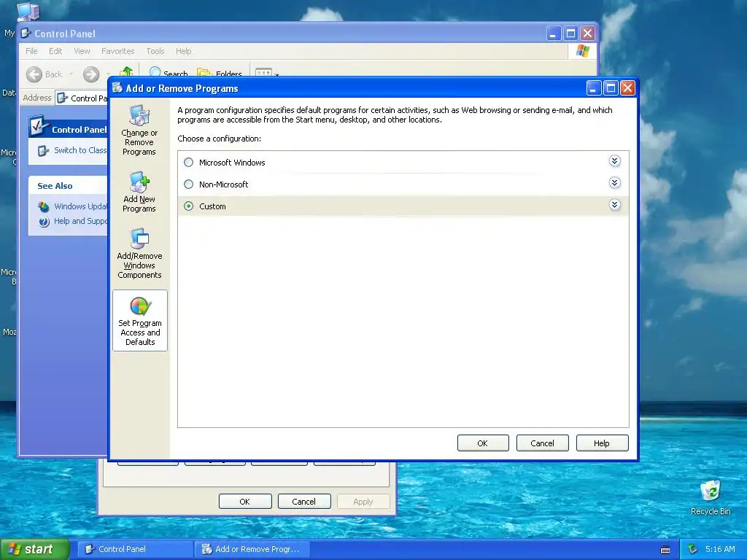Image resolution: width=747 pixels, height=560 pixels.
Task: Click the Folders toolbar button in Control Panel
Action: (220, 73)
